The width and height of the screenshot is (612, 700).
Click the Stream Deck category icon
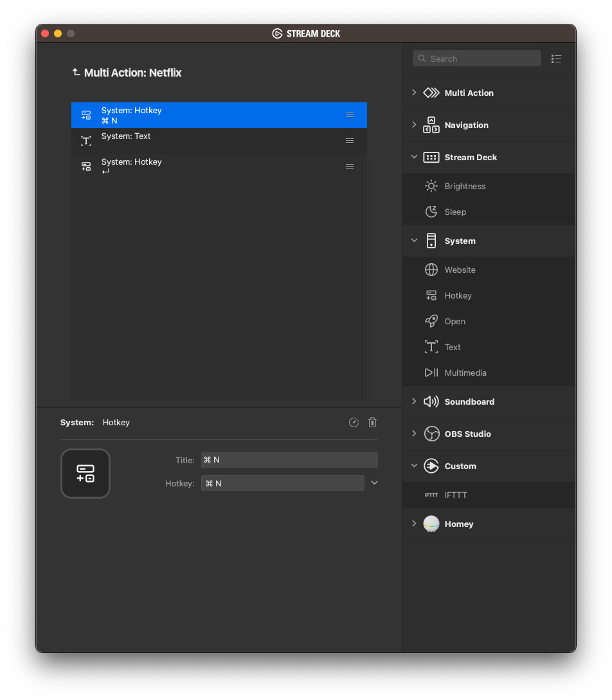pos(431,157)
